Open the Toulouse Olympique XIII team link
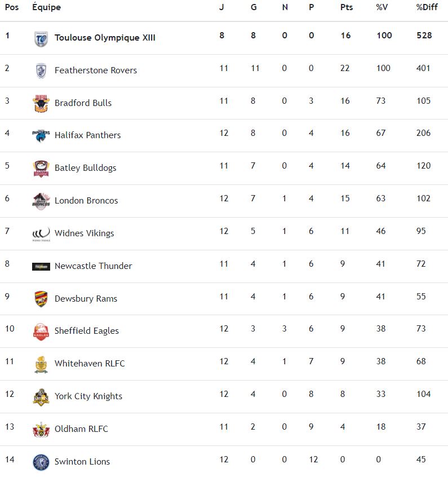This screenshot has height=477, width=448. click(105, 38)
